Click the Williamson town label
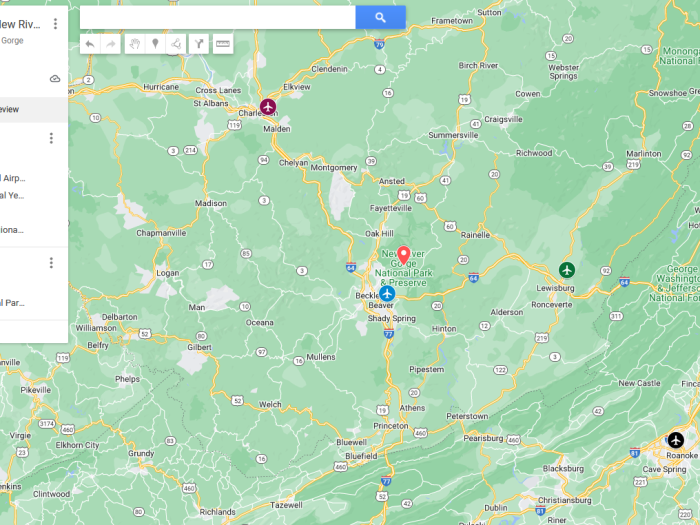The width and height of the screenshot is (700, 525). point(96,328)
